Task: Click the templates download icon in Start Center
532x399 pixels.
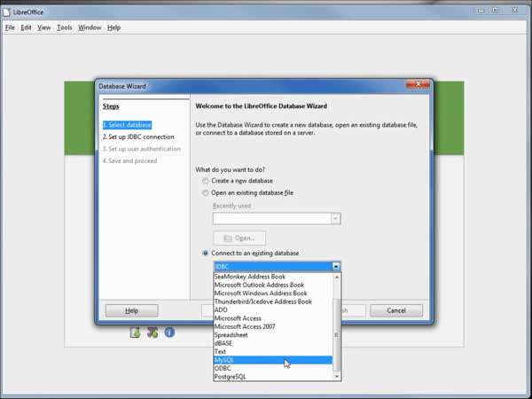Action: (x=135, y=332)
